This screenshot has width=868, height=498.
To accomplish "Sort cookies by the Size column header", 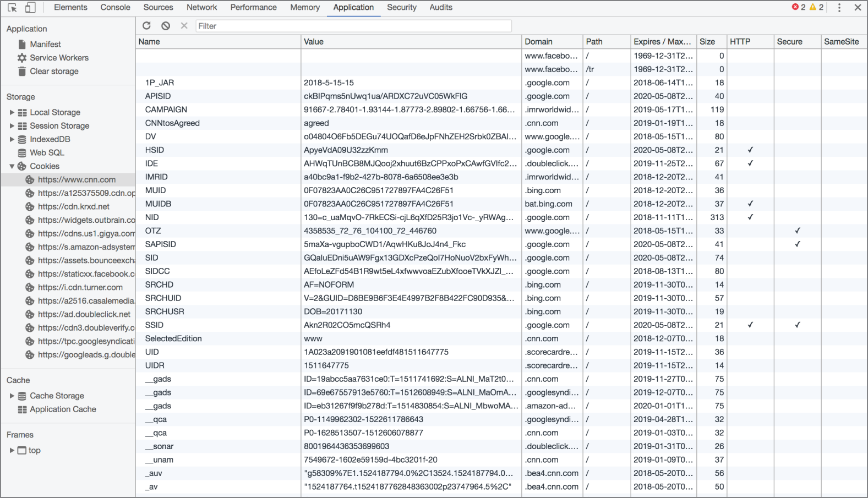I will tap(711, 41).
